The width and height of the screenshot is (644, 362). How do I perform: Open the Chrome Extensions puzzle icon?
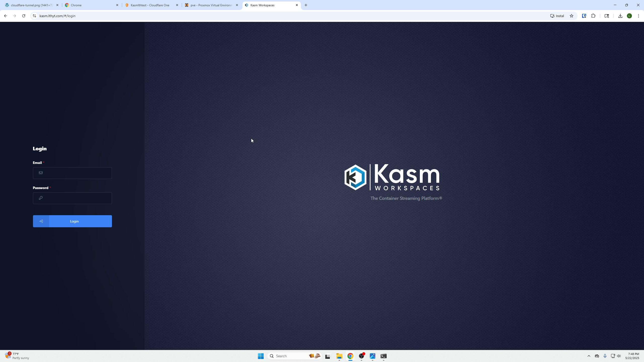593,16
